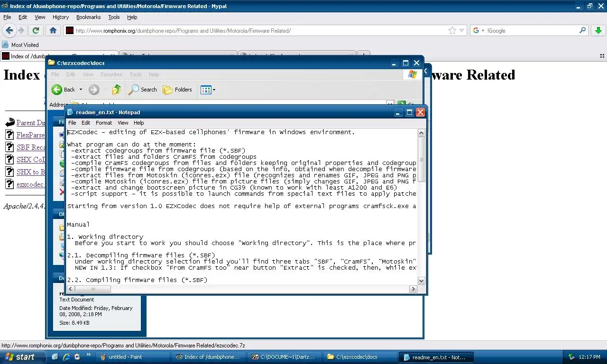This screenshot has width=607, height=364.
Task: Click the Windows Start button
Action: click(x=23, y=357)
